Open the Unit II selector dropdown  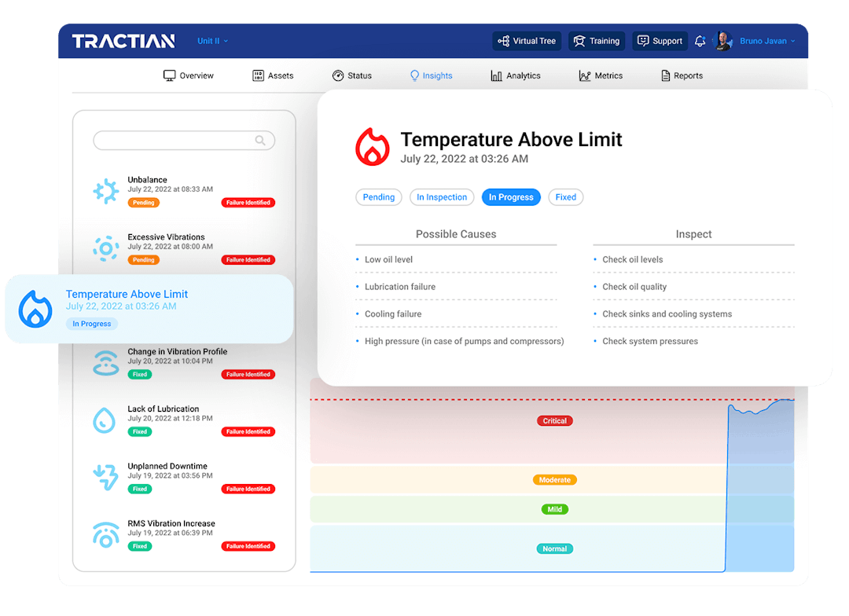coord(211,41)
